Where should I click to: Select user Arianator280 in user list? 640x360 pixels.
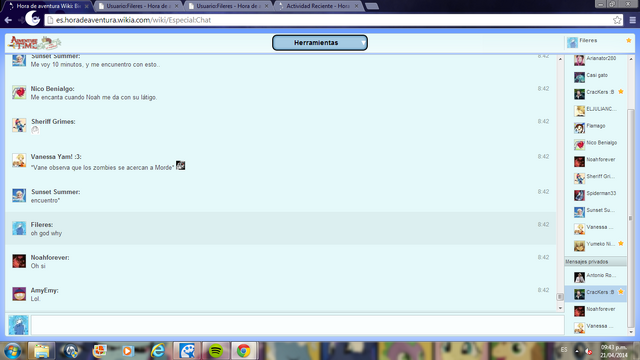click(x=596, y=59)
